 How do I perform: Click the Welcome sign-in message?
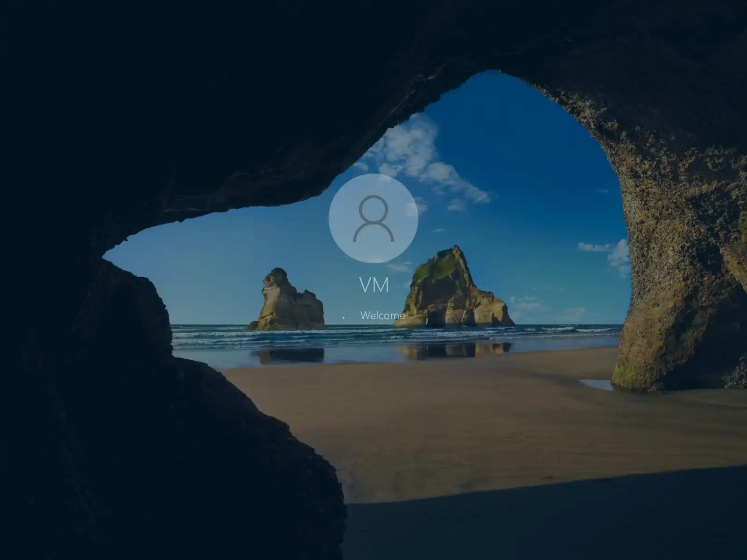click(x=382, y=315)
